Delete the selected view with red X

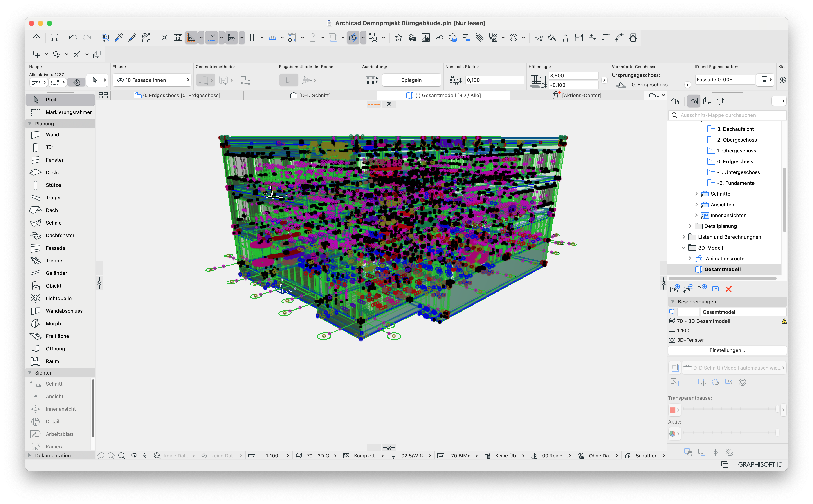[x=729, y=289]
